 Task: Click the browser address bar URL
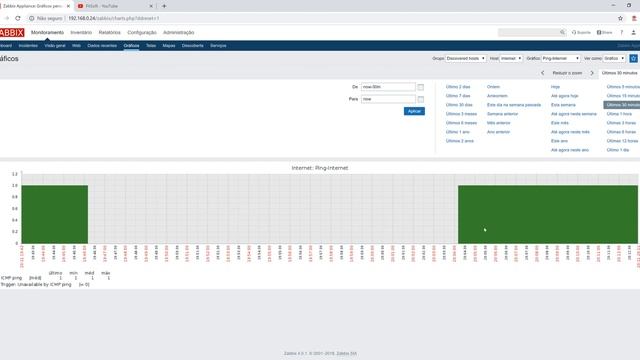click(113, 18)
